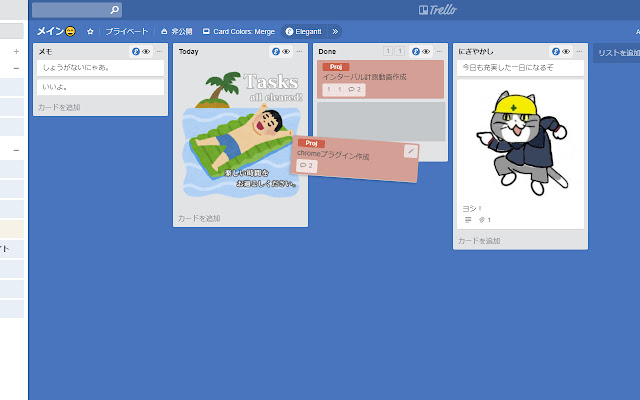640x400 pixels.
Task: Click the plus icon in left sidebar
Action: coord(16,51)
